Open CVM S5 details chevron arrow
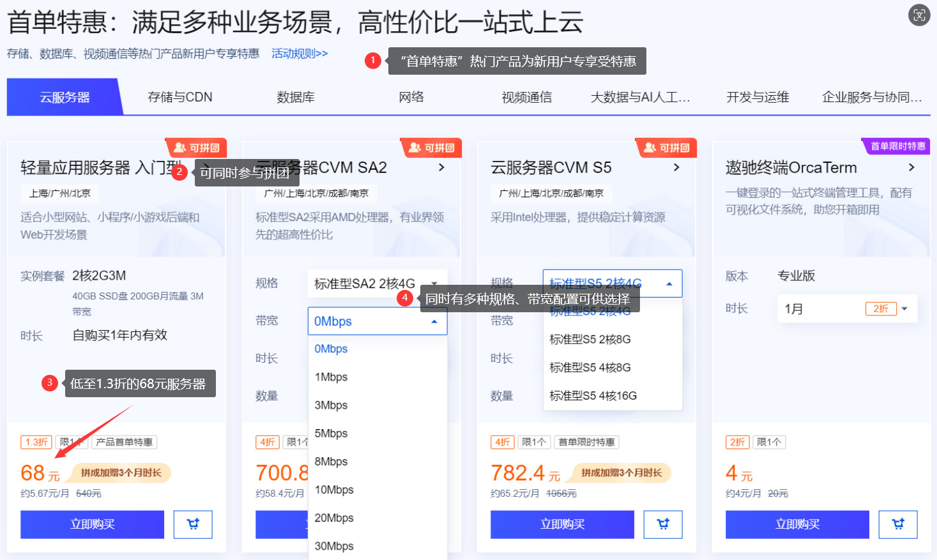Screen dimensions: 937x560 676,167
